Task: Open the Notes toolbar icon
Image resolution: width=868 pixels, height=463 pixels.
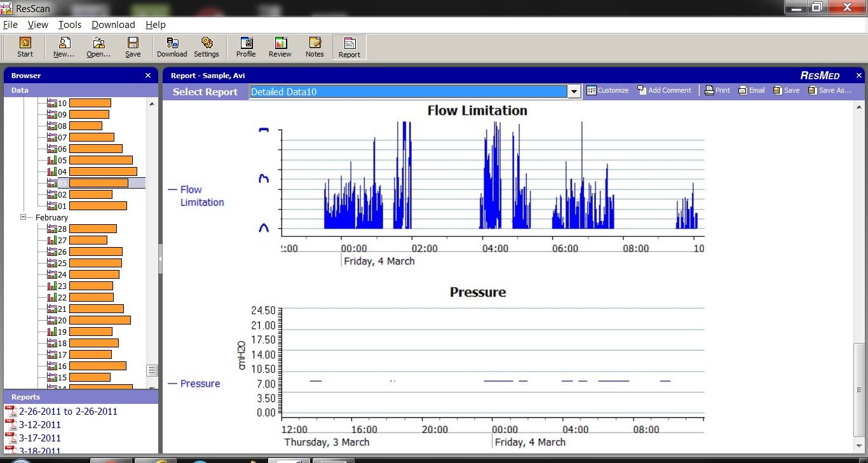Action: [315, 48]
